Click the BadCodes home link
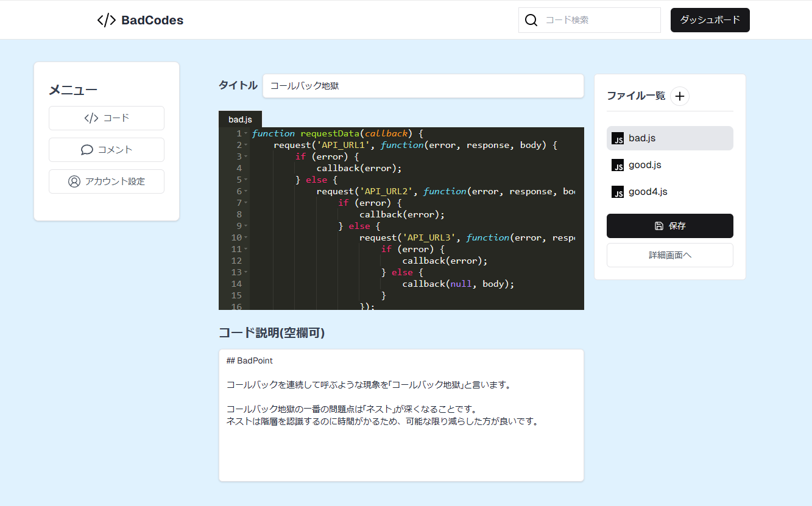The width and height of the screenshot is (812, 506). 140,20
